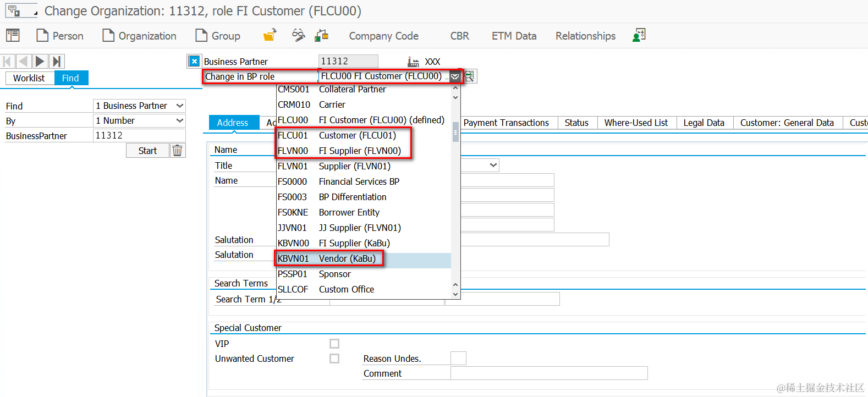868x397 pixels.
Task: Expand the Find Business Partner dropdown
Action: [x=179, y=106]
